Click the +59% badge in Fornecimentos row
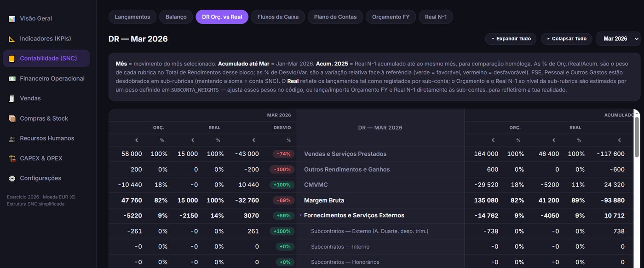The width and height of the screenshot is (644, 268). (283, 216)
